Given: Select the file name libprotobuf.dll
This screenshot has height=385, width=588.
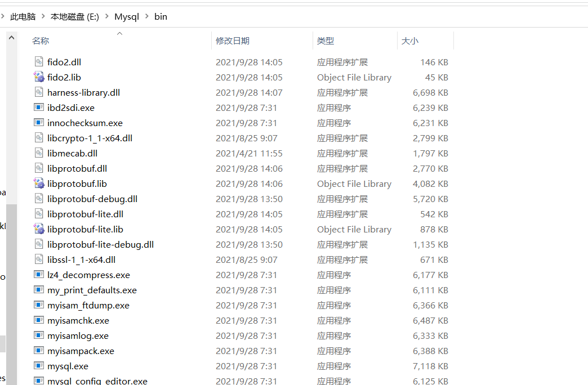Looking at the screenshot, I should click(x=77, y=168).
